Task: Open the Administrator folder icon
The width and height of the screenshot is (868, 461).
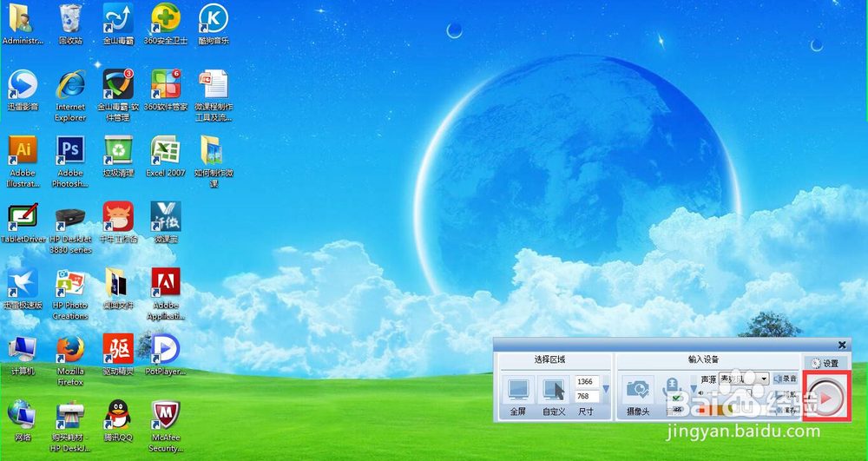Action: (x=22, y=23)
